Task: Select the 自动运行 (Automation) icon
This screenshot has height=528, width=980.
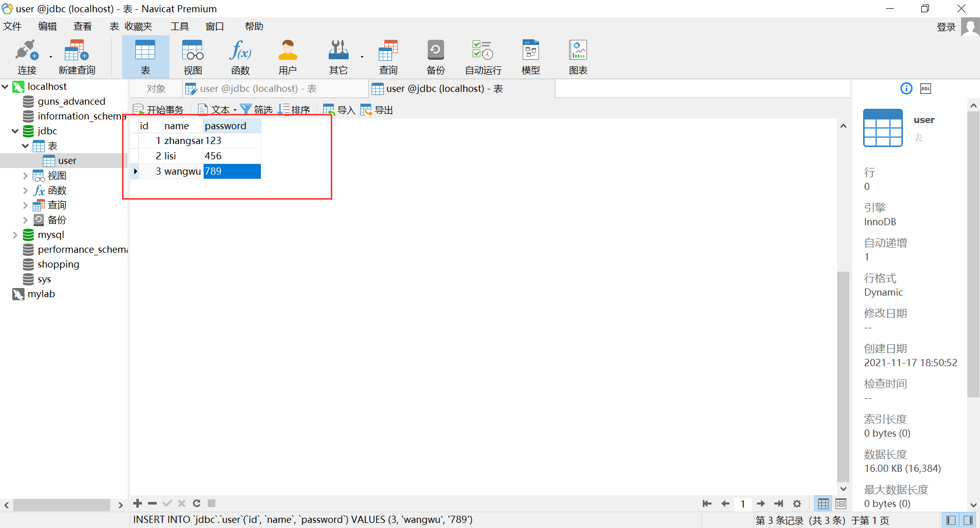Action: click(x=481, y=56)
